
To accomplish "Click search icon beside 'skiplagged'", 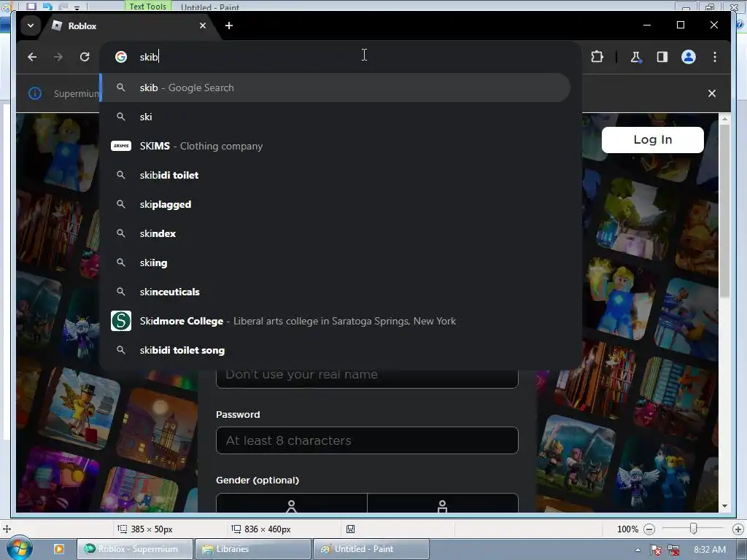I will [121, 204].
